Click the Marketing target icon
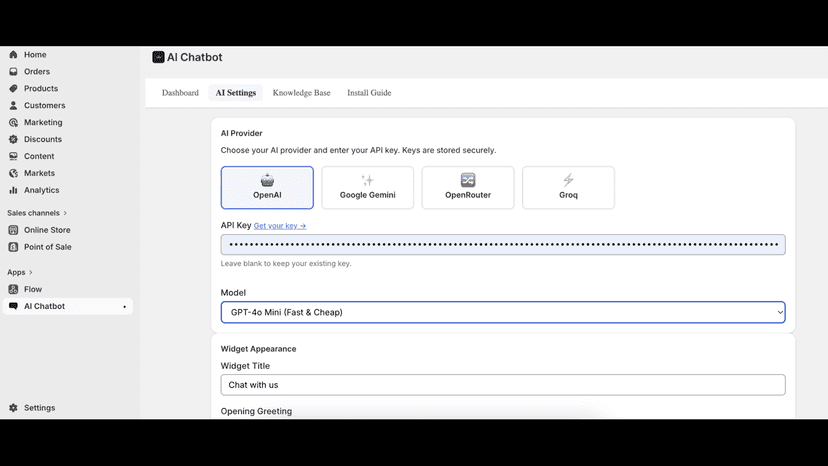This screenshot has height=466, width=828. 13,122
